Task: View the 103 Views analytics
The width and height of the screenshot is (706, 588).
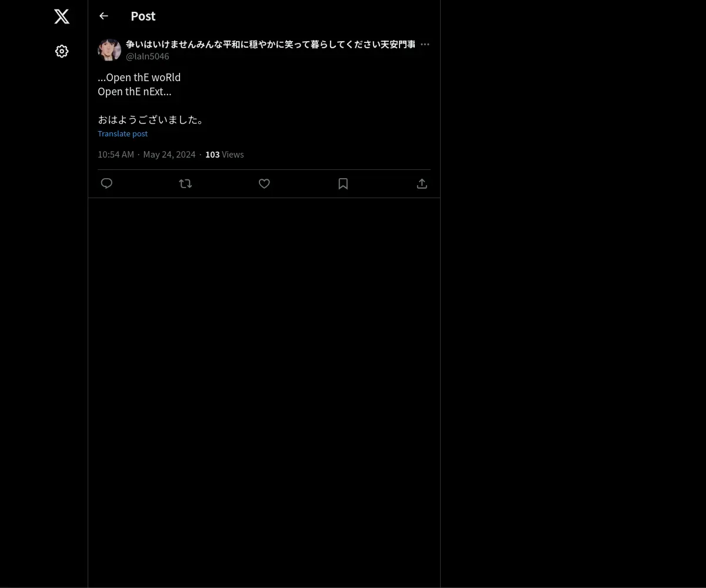Action: click(224, 154)
